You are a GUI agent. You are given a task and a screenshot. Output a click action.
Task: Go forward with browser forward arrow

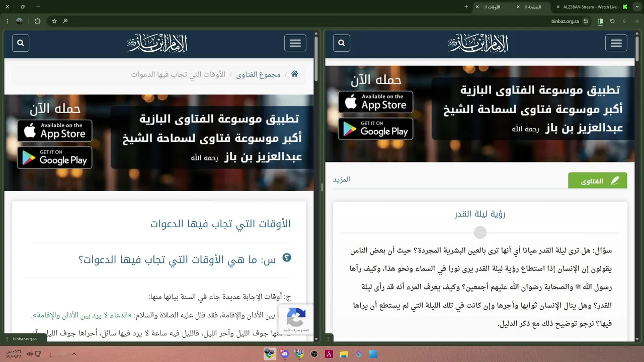click(x=624, y=21)
